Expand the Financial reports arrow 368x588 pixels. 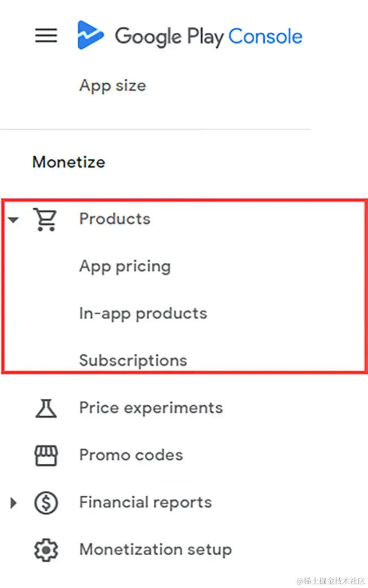(14, 503)
